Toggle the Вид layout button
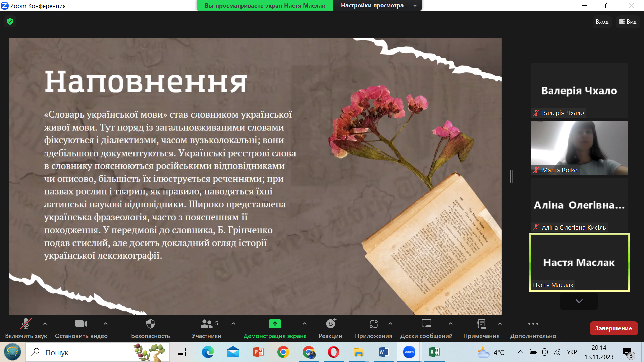This screenshot has width=644, height=362. (x=628, y=22)
